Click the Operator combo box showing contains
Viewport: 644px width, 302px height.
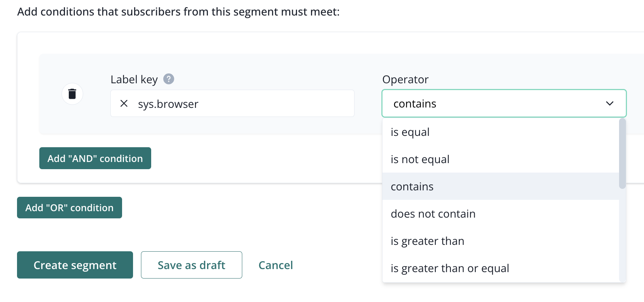[491, 104]
